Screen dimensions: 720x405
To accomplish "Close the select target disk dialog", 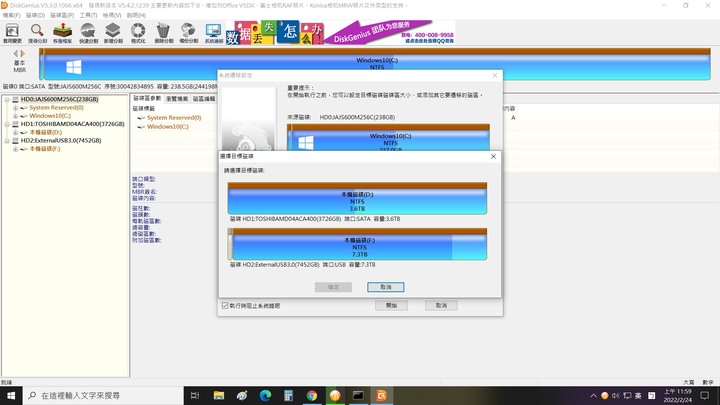I will click(493, 157).
